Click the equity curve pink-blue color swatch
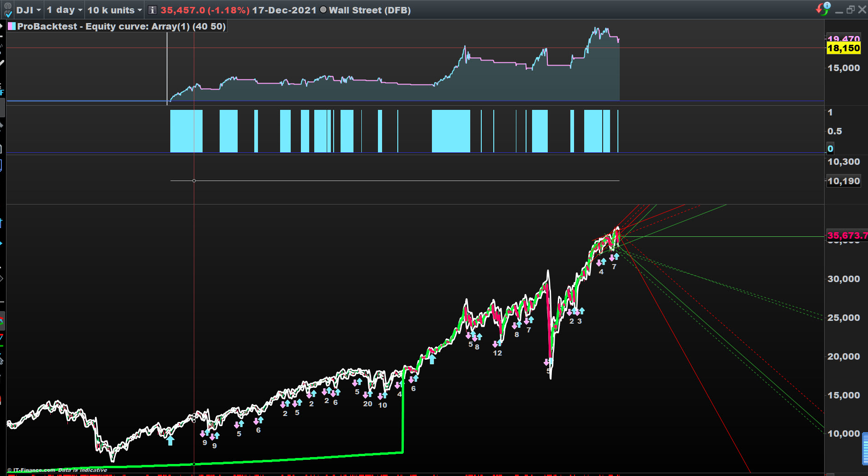Screen dimensions: 868x476 pos(12,26)
